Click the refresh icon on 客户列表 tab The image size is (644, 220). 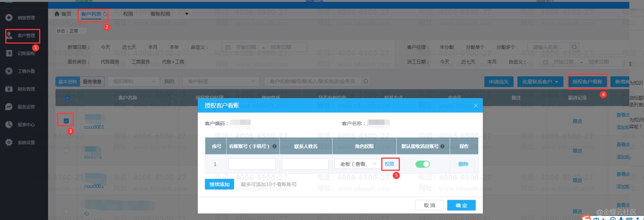click(x=105, y=14)
